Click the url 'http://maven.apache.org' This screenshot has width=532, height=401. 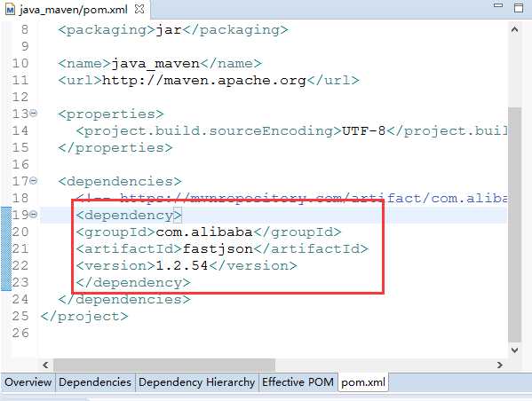[204, 81]
